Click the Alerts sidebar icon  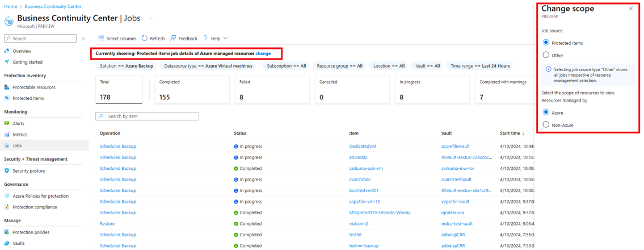[7, 123]
